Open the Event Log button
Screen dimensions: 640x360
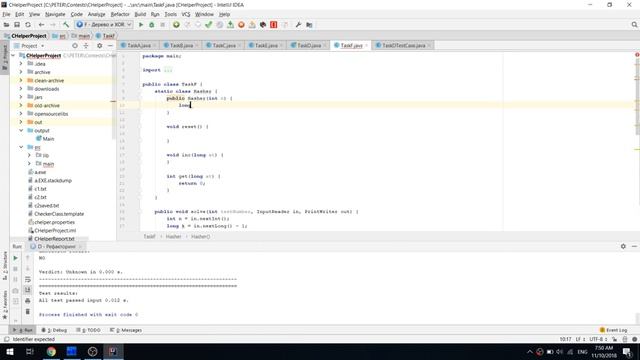click(613, 330)
